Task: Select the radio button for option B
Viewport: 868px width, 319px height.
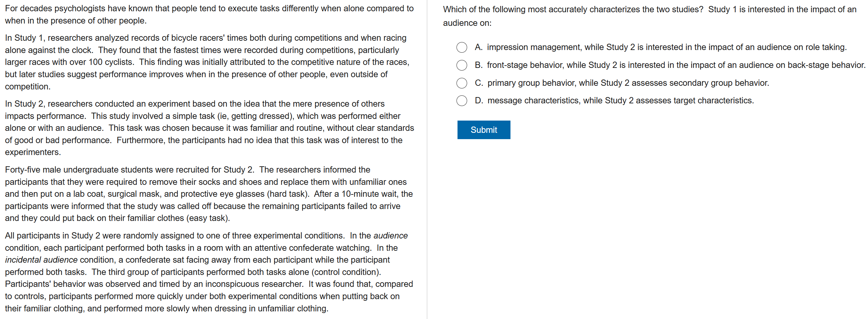Action: point(461,65)
